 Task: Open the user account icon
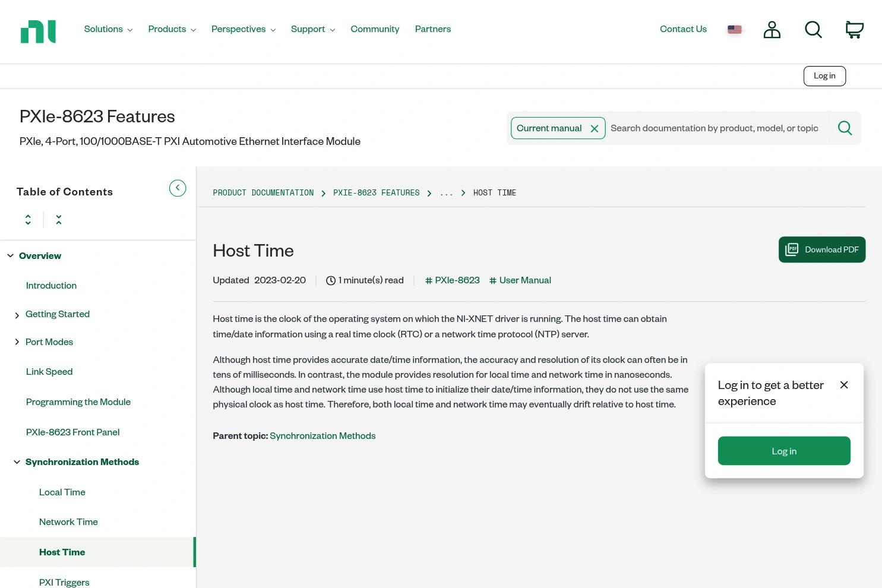click(x=772, y=29)
